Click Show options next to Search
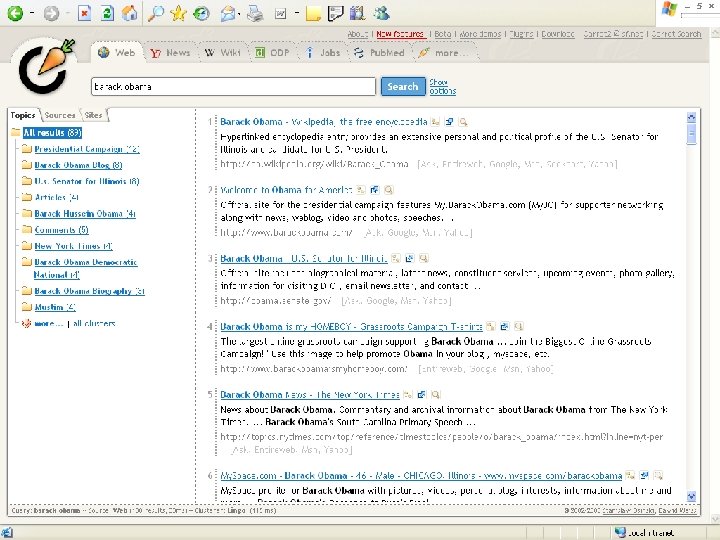Screen dimensions: 720x540 [x=441, y=86]
